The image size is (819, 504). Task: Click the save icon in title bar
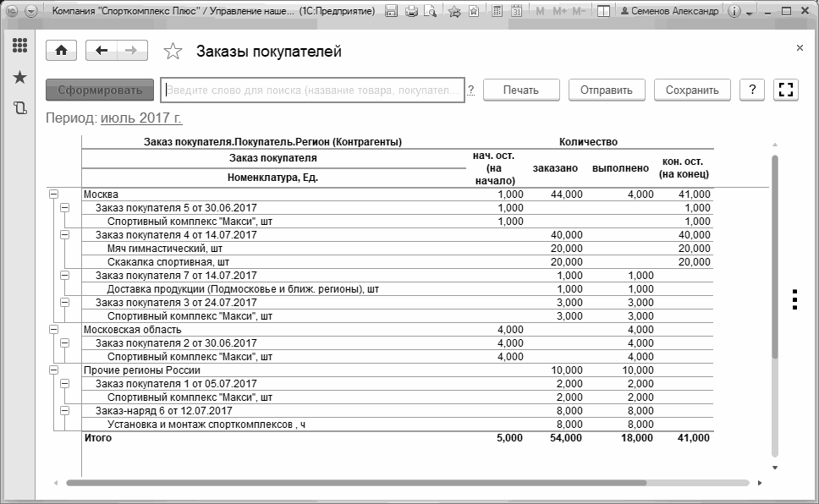click(391, 11)
